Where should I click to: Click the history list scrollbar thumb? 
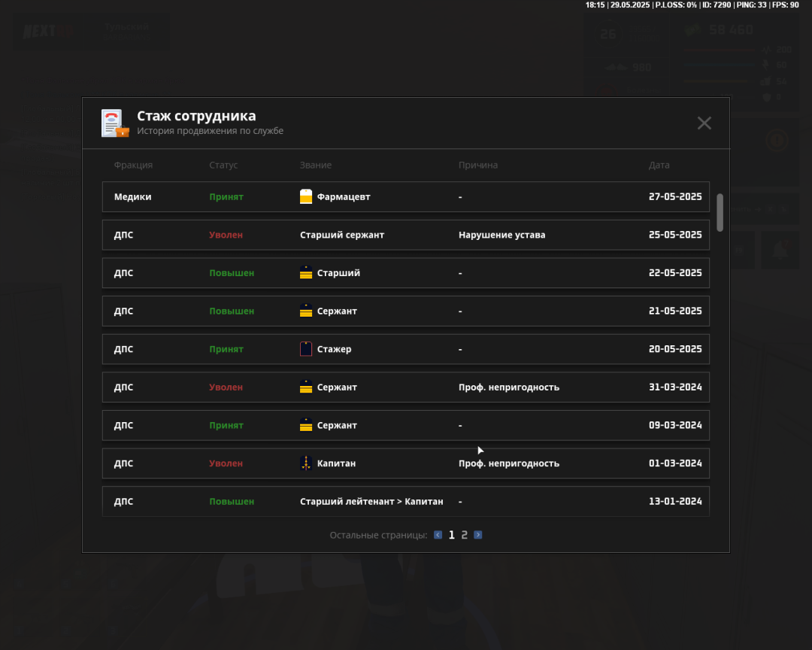pos(720,212)
